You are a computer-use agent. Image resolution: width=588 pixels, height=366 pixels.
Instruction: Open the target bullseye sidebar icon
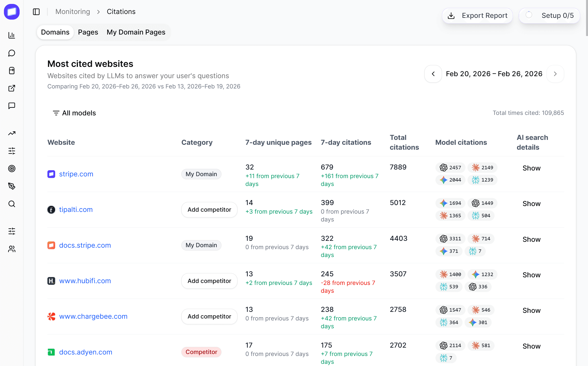12,169
